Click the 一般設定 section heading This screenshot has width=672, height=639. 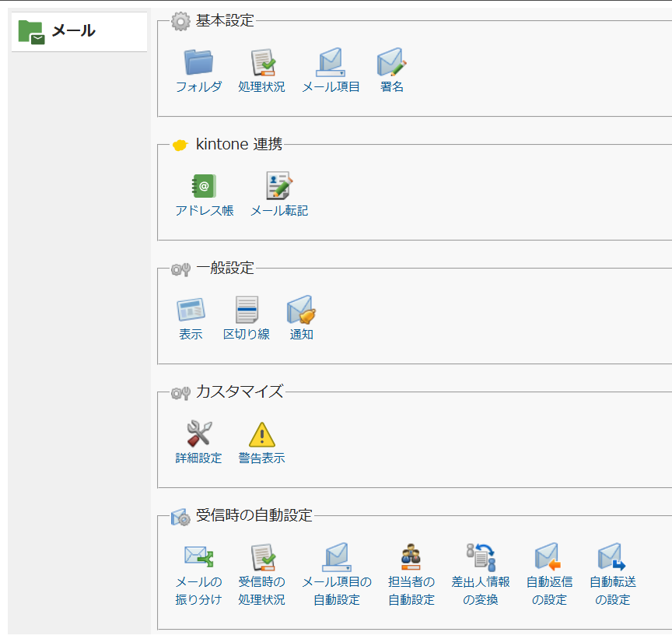tap(225, 268)
